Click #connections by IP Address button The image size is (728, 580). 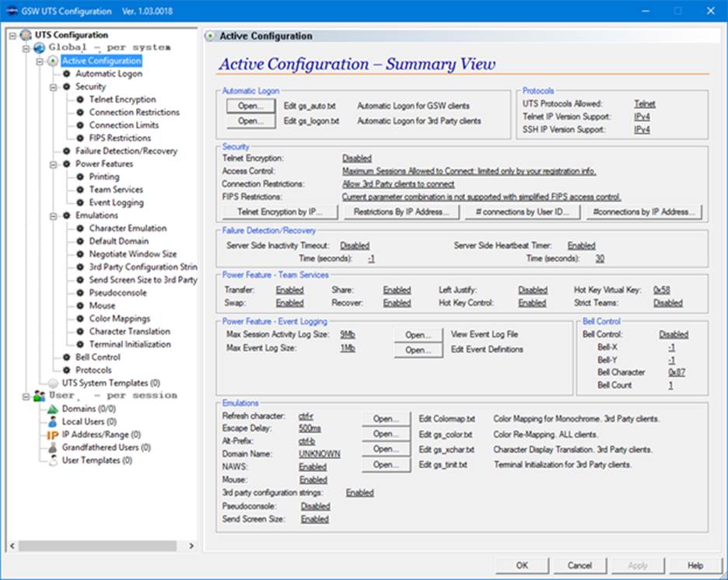click(645, 212)
